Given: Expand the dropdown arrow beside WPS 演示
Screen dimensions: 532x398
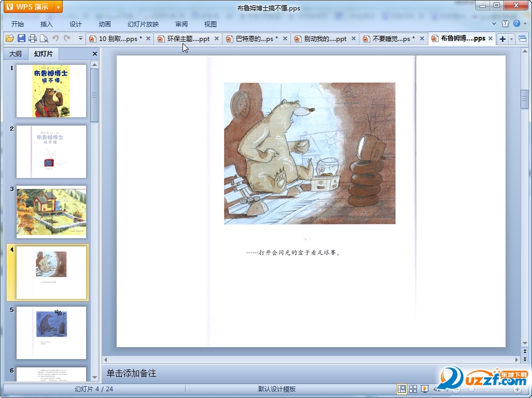Looking at the screenshot, I should 59,7.
